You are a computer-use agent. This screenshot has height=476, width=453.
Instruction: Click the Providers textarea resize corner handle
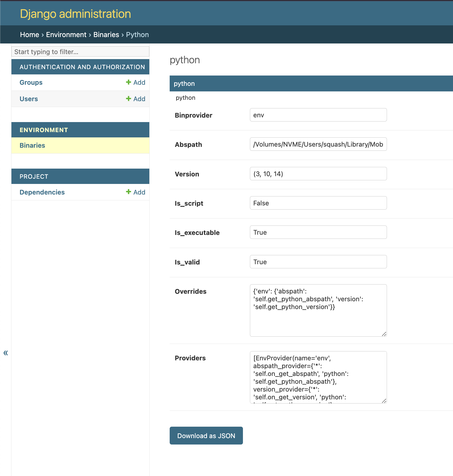click(384, 401)
